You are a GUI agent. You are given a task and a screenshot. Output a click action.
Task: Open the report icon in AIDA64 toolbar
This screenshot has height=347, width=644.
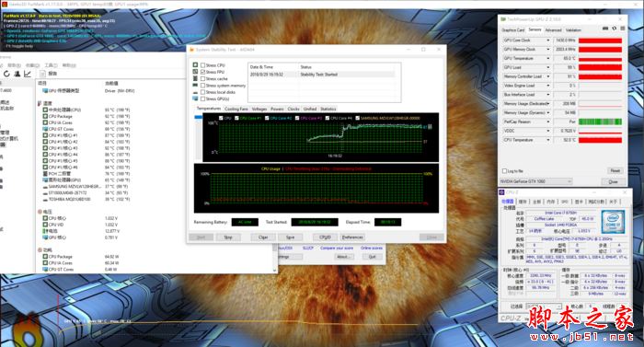point(42,74)
